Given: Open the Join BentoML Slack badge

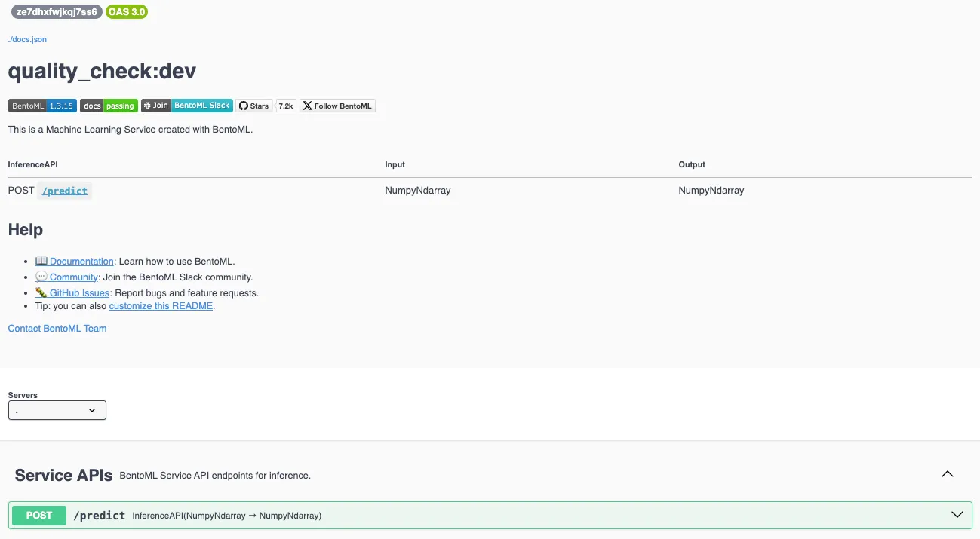Looking at the screenshot, I should click(x=187, y=106).
